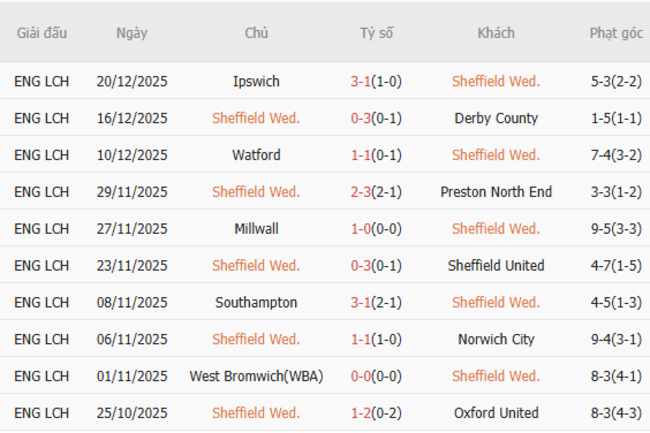Click the Norwich City team link
This screenshot has width=650, height=433.
[495, 339]
